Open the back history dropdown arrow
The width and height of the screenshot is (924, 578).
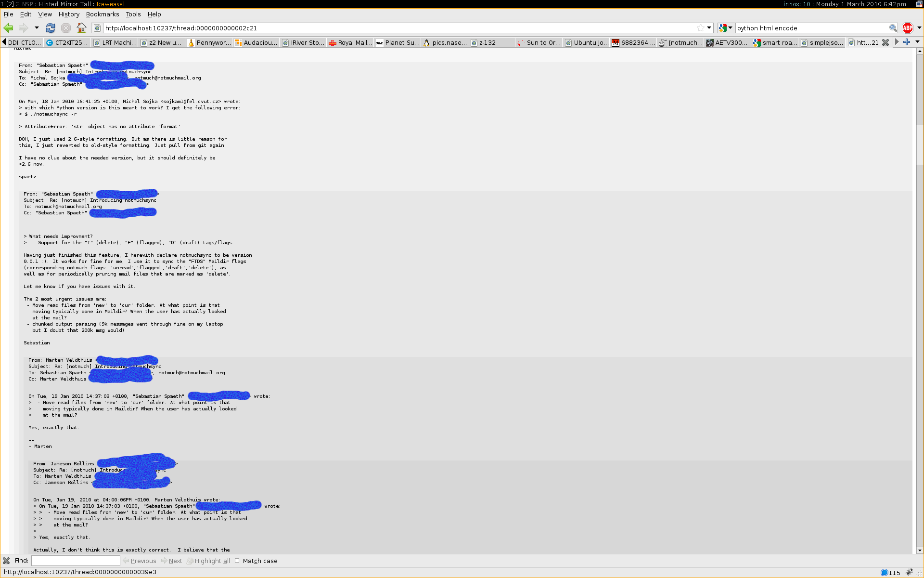point(37,28)
